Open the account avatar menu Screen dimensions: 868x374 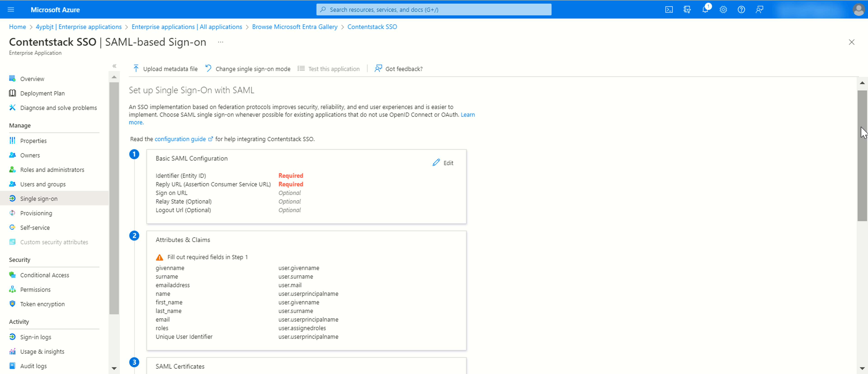pos(858,9)
